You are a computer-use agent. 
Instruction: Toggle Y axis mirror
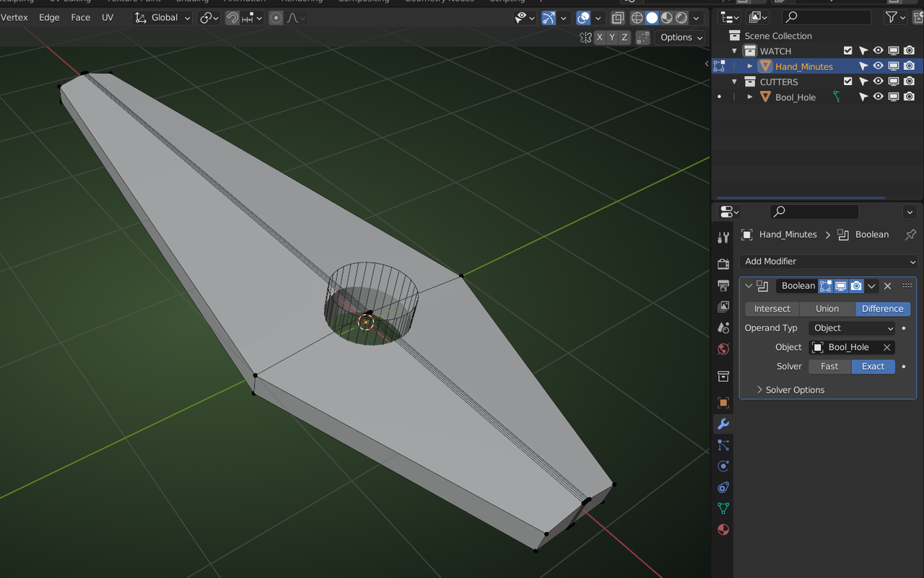point(612,38)
